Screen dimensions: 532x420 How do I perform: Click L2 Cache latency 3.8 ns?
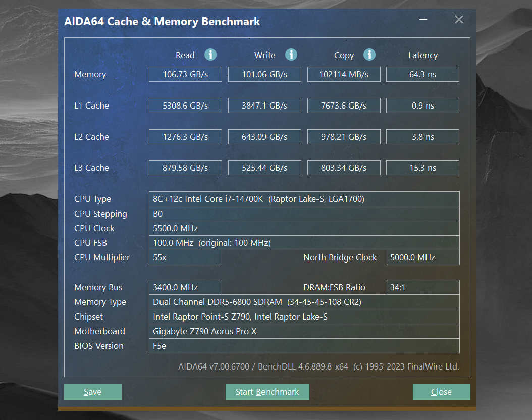point(423,137)
